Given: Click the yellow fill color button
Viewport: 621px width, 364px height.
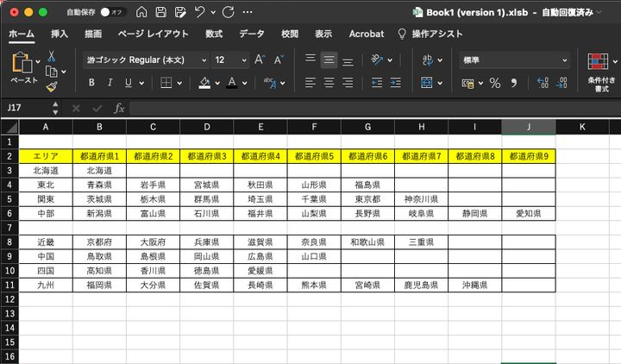Looking at the screenshot, I should click(204, 83).
